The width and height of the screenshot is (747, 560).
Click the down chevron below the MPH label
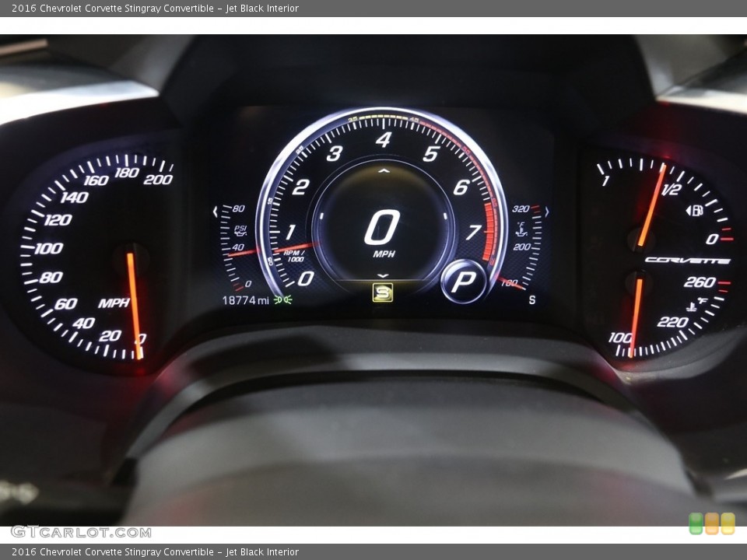click(383, 275)
